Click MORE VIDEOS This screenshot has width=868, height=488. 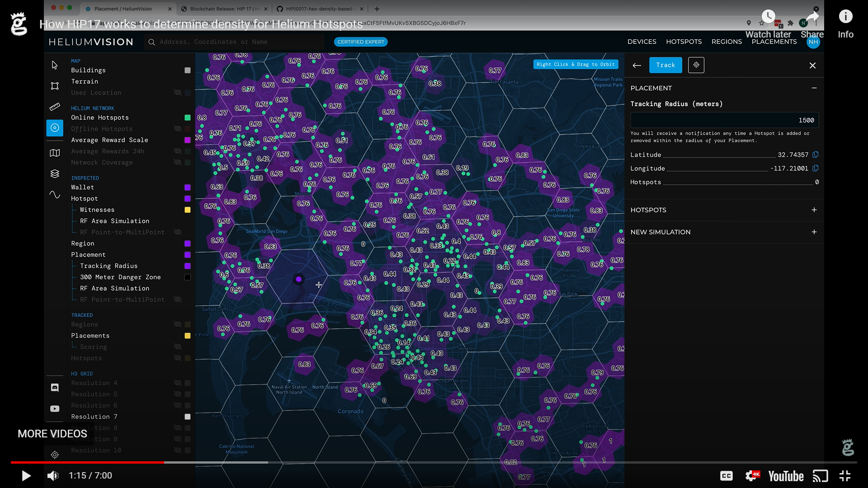[52, 434]
